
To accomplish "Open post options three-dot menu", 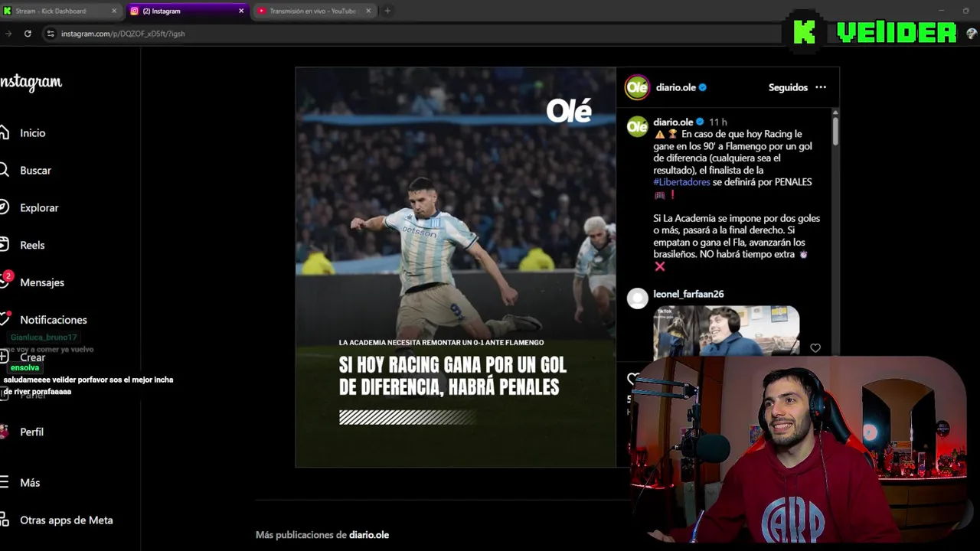I will (821, 87).
